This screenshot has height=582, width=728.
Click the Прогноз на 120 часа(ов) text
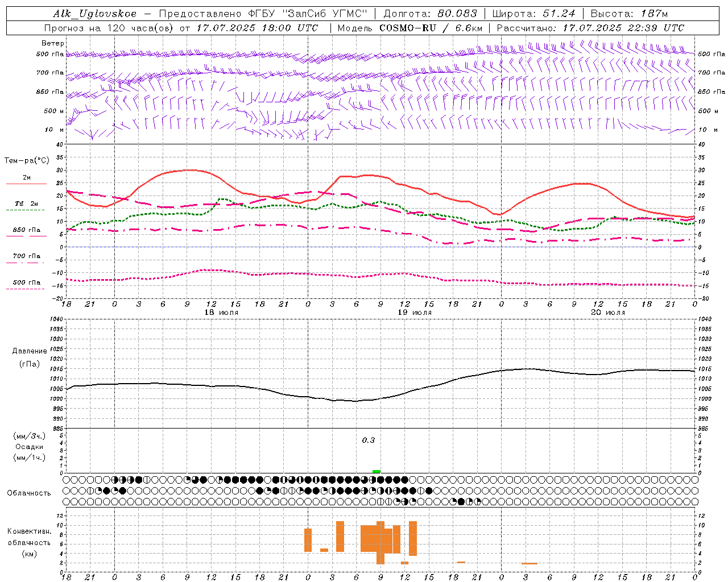coord(110,28)
